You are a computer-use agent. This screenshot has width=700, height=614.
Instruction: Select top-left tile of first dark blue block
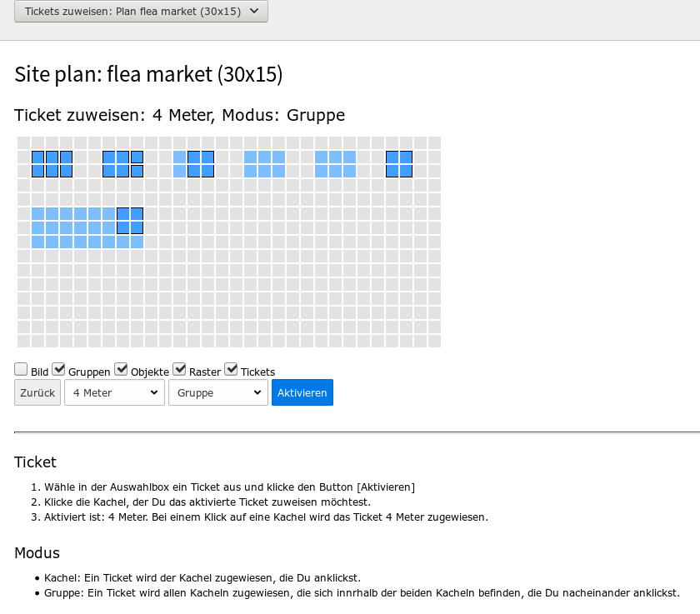click(x=38, y=157)
